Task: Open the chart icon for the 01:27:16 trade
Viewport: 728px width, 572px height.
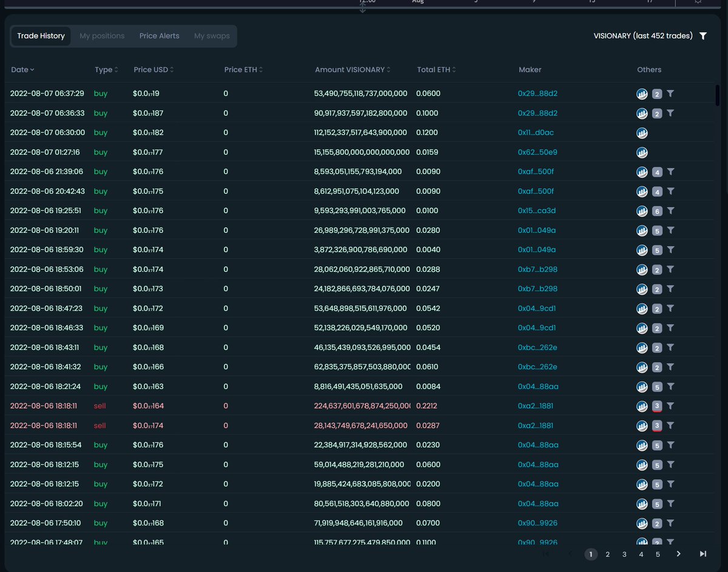Action: pos(642,152)
